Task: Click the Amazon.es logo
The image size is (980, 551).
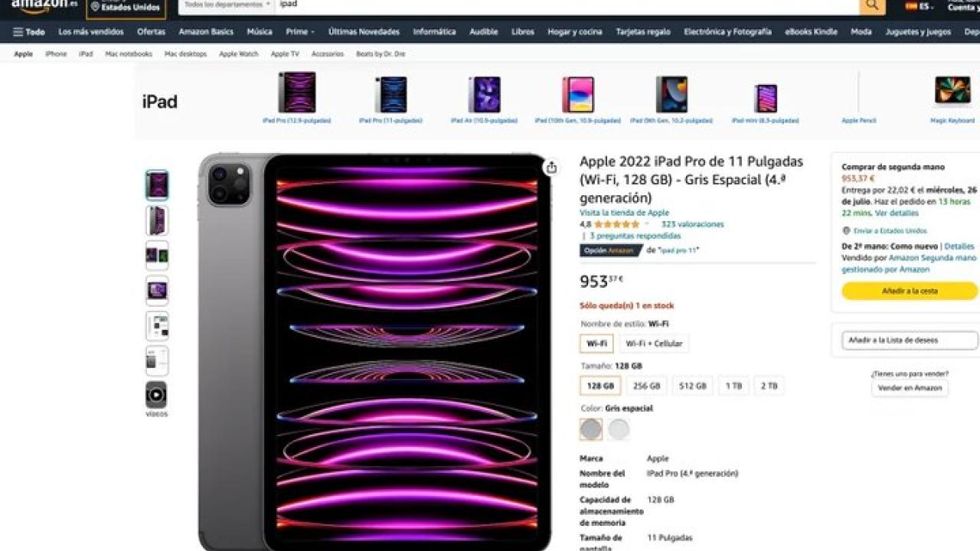Action: pos(44,5)
